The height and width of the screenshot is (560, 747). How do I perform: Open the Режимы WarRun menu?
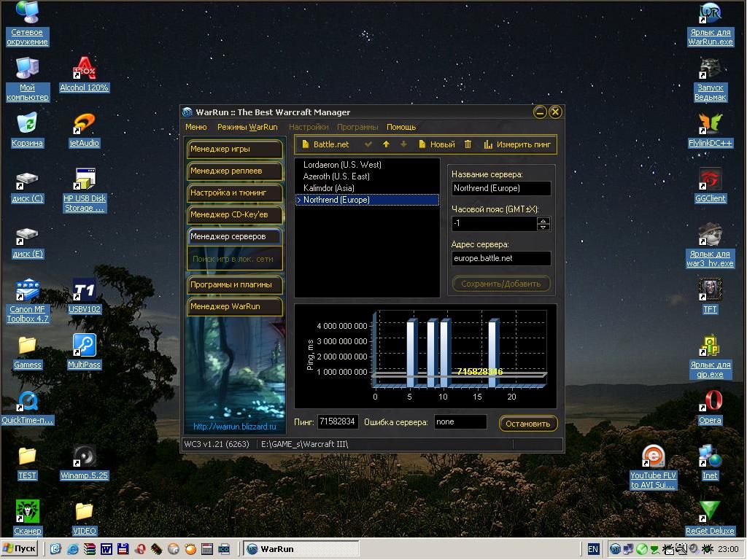point(247,127)
